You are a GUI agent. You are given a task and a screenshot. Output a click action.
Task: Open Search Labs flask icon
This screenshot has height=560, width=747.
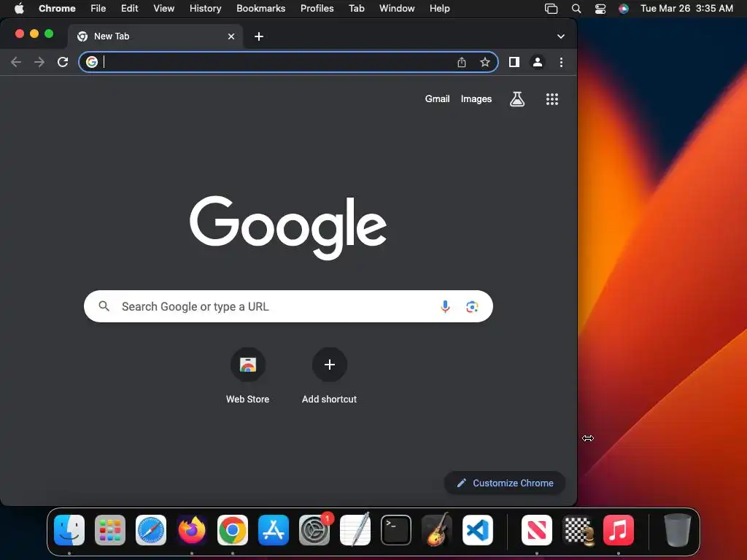(517, 99)
